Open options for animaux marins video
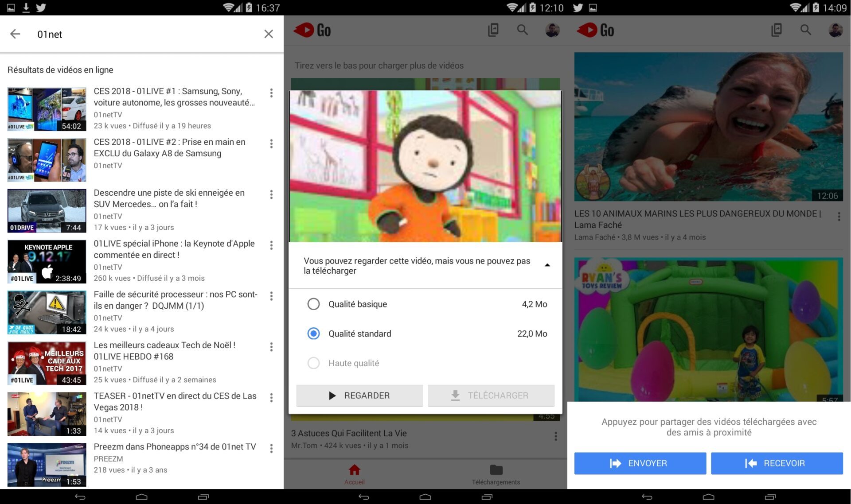Image resolution: width=851 pixels, height=504 pixels. tap(839, 217)
